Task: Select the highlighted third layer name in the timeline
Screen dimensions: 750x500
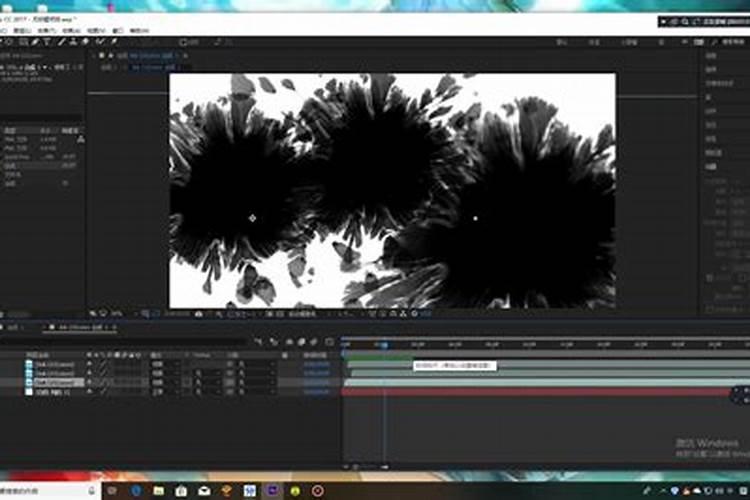Action: [58, 382]
